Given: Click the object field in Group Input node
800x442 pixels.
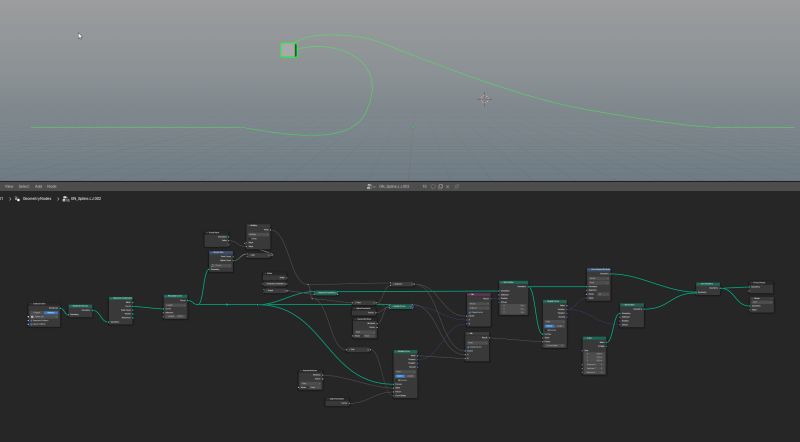Looking at the screenshot, I should coord(44,316).
